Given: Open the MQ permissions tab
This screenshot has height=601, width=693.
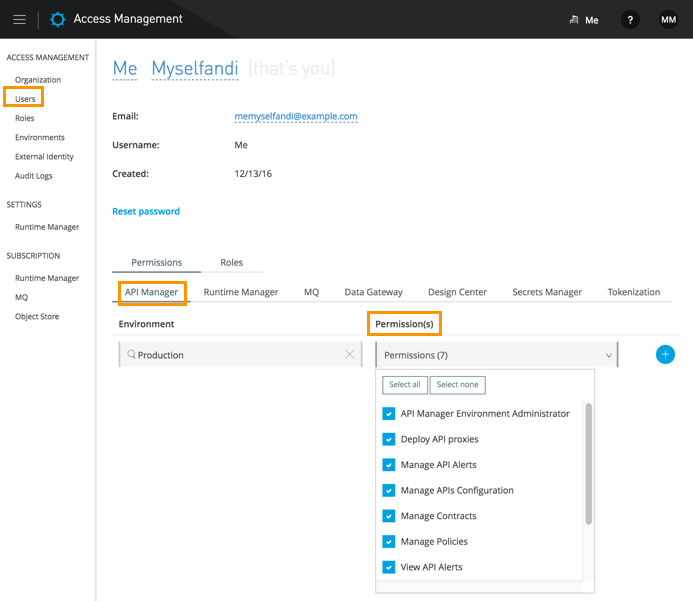Looking at the screenshot, I should click(312, 292).
